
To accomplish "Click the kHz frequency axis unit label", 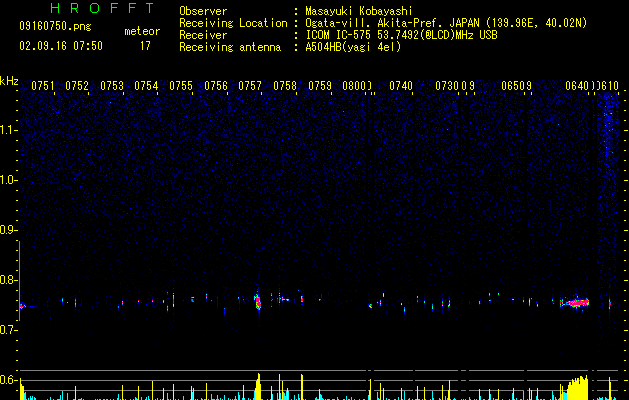I will pyautogui.click(x=9, y=81).
